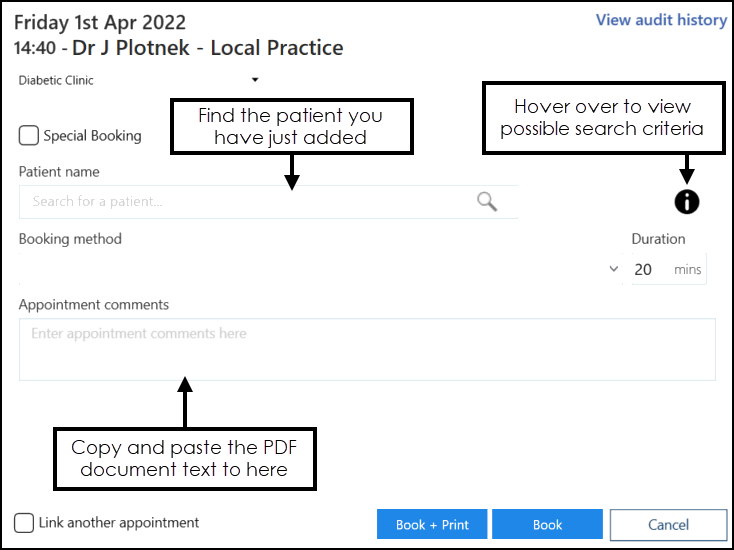Click the 'Copy and paste the PDF' annotation
The image size is (734, 550).
click(x=185, y=459)
